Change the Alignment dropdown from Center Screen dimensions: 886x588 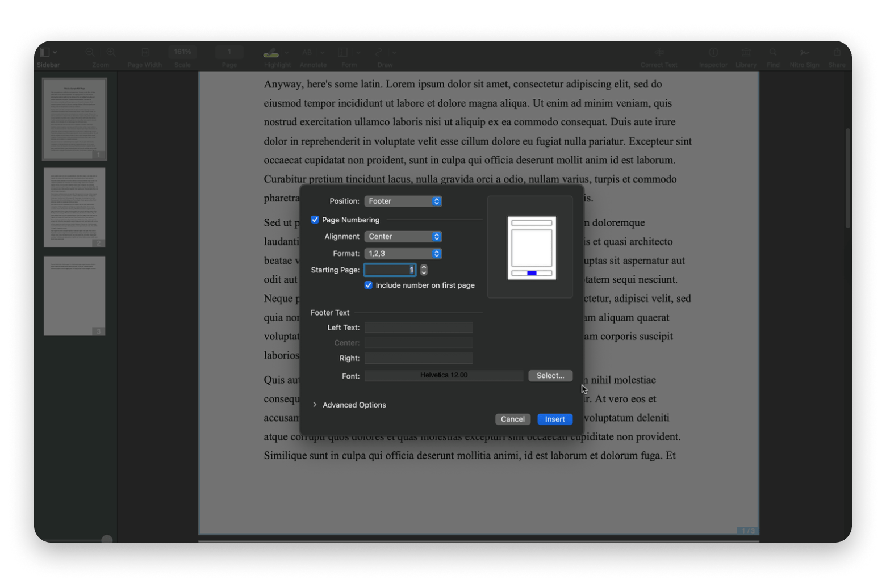pyautogui.click(x=403, y=236)
